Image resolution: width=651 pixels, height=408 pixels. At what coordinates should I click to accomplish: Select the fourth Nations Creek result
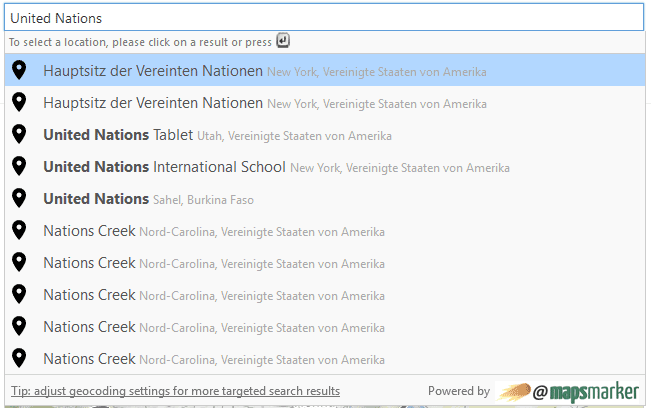pos(325,326)
